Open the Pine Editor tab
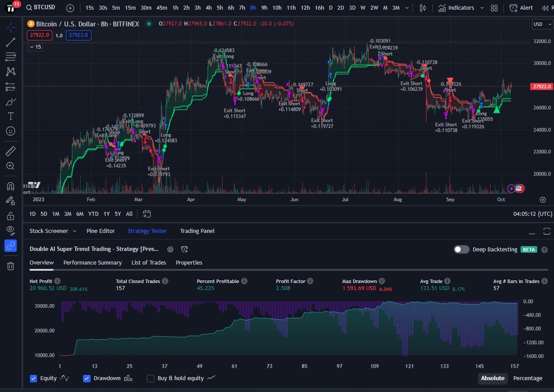Image resolution: width=554 pixels, height=392 pixels. 101,231
